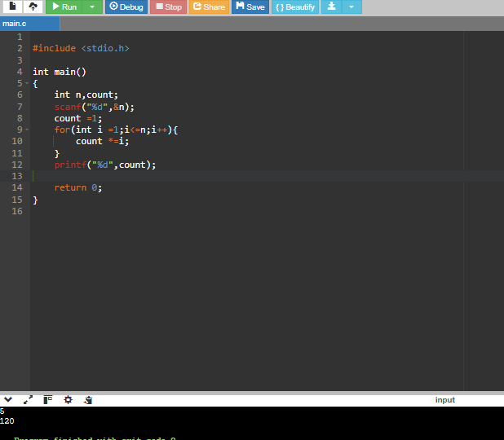Collapse the for-loop fold at line 9
The image size is (504, 440).
tap(27, 130)
